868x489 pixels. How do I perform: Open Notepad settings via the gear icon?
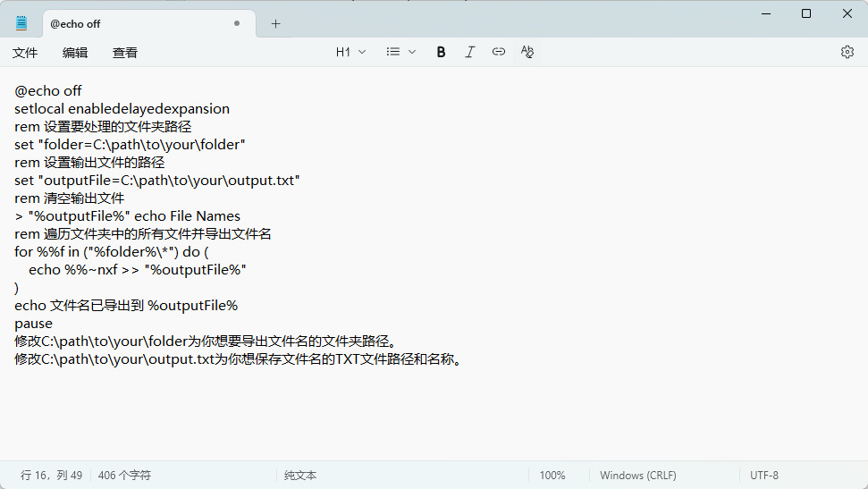847,52
